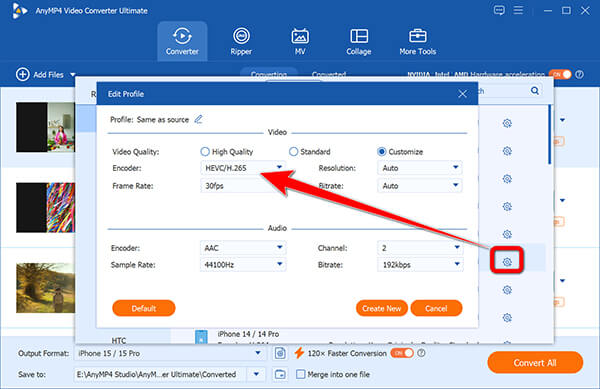This screenshot has width=600, height=389.
Task: Click the Default button
Action: tap(144, 308)
